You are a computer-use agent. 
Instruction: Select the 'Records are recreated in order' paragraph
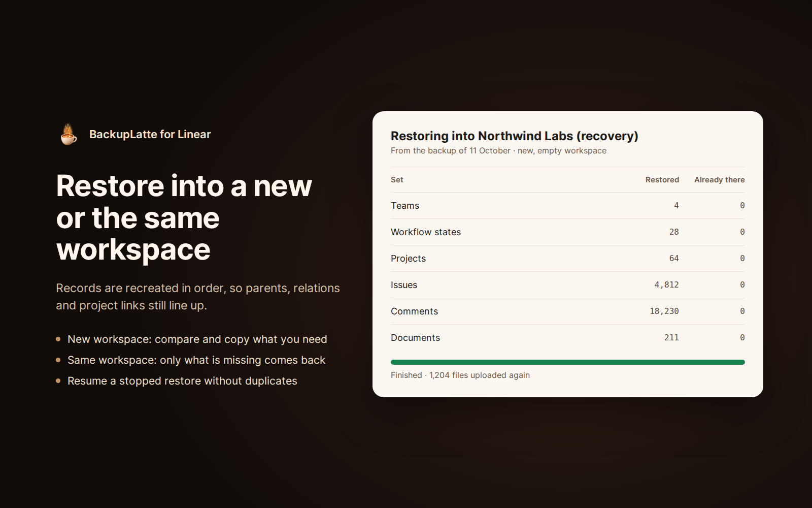click(198, 297)
